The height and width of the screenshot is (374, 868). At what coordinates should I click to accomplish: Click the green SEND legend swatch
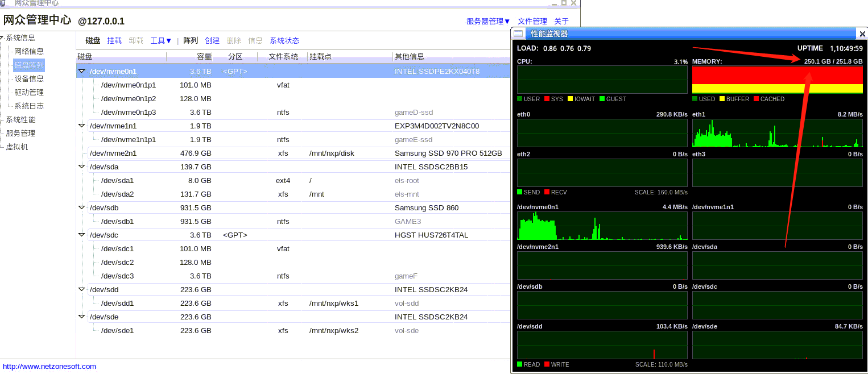pos(519,192)
